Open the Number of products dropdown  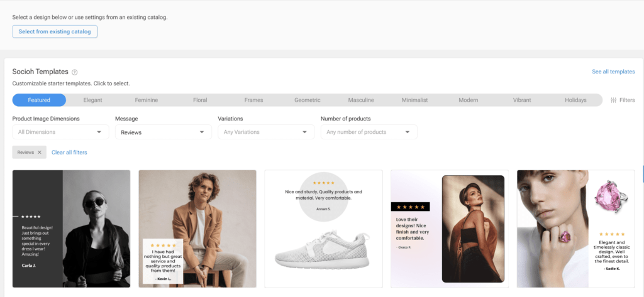tap(368, 132)
